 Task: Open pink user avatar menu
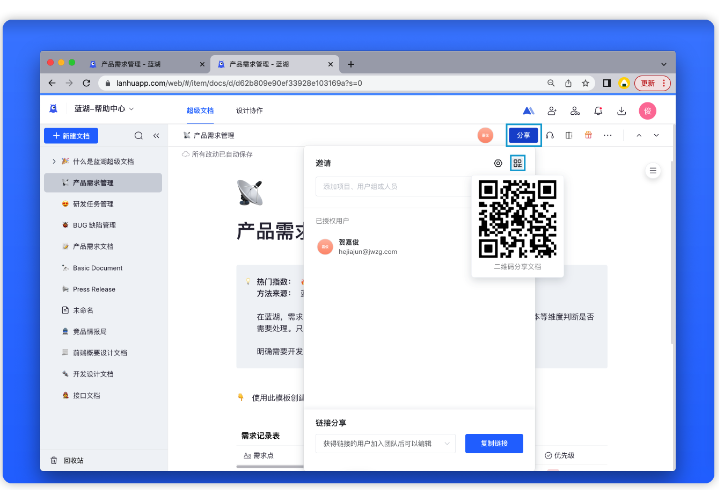(647, 111)
